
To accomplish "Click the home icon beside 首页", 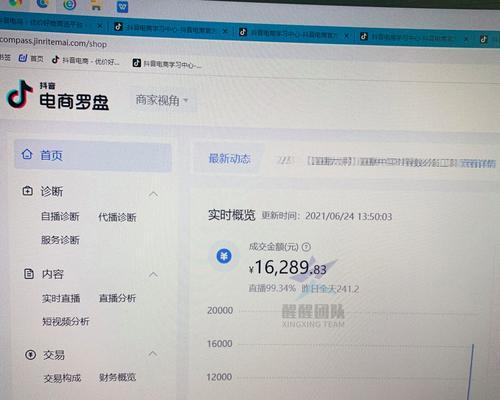I will pyautogui.click(x=27, y=154).
